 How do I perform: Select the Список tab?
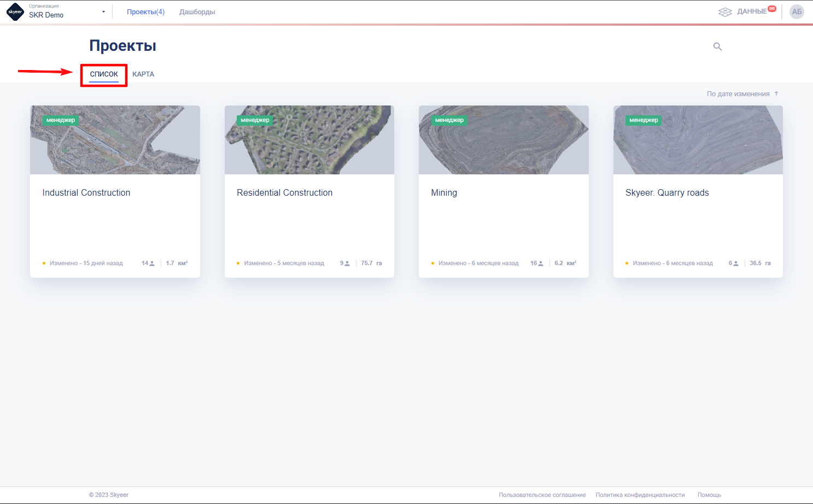pyautogui.click(x=104, y=74)
